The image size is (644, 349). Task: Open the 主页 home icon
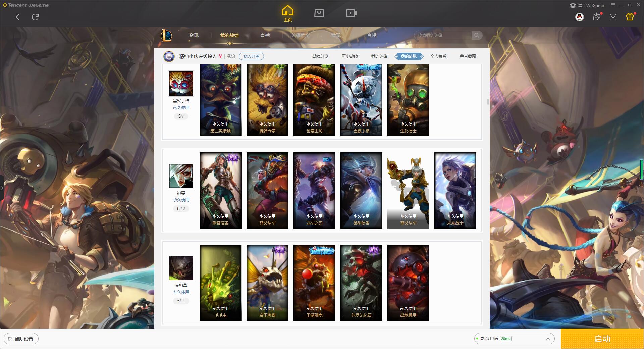click(287, 13)
